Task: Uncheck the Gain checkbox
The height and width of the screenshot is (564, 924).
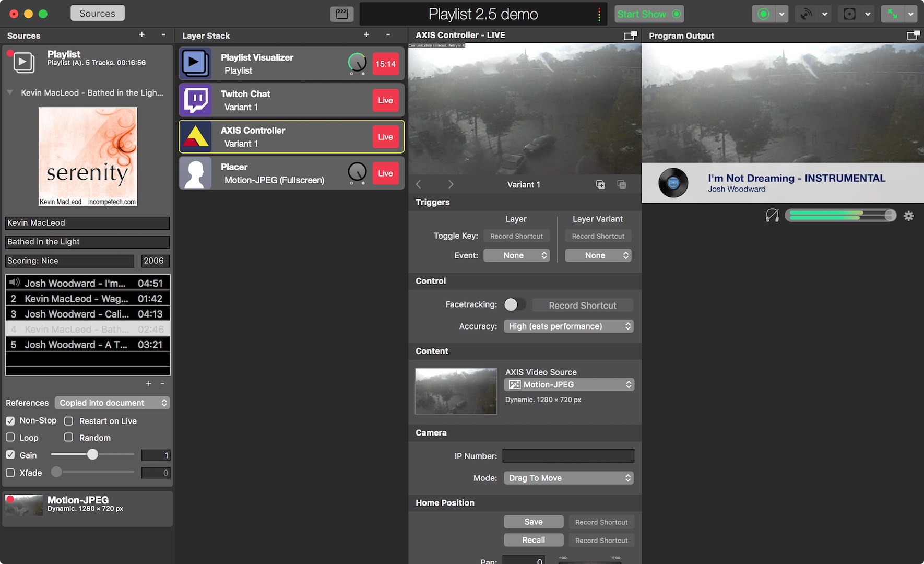Action: [x=10, y=455]
